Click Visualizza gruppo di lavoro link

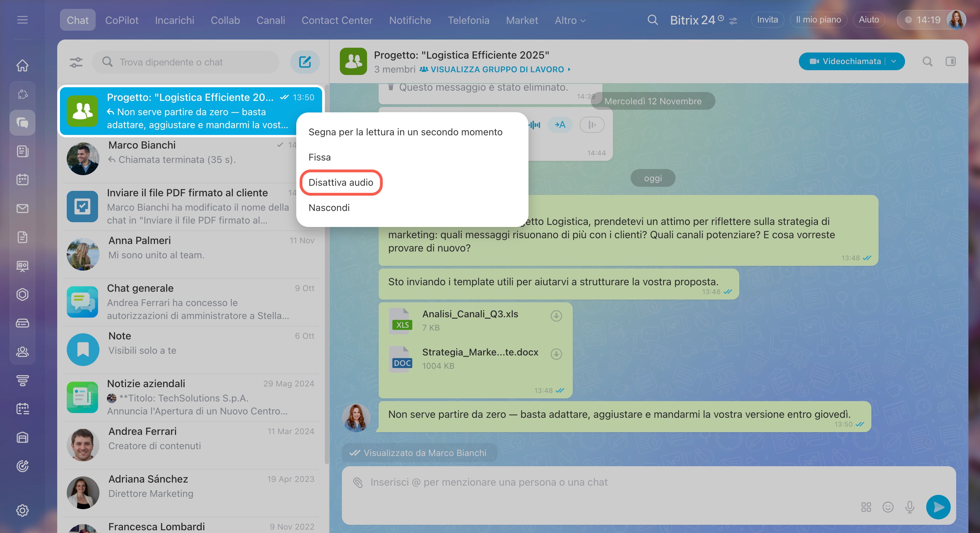(496, 69)
